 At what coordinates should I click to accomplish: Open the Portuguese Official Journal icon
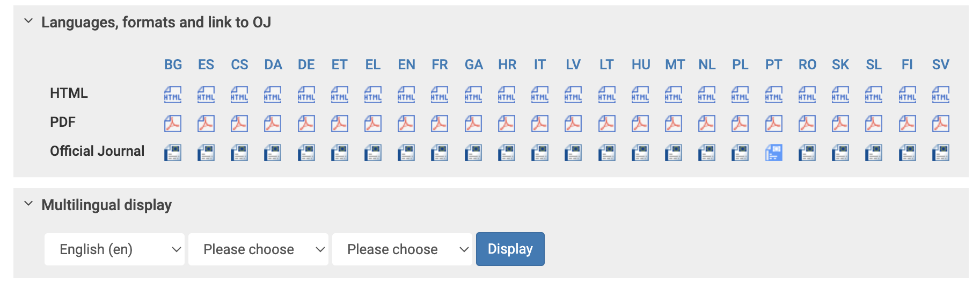(773, 153)
